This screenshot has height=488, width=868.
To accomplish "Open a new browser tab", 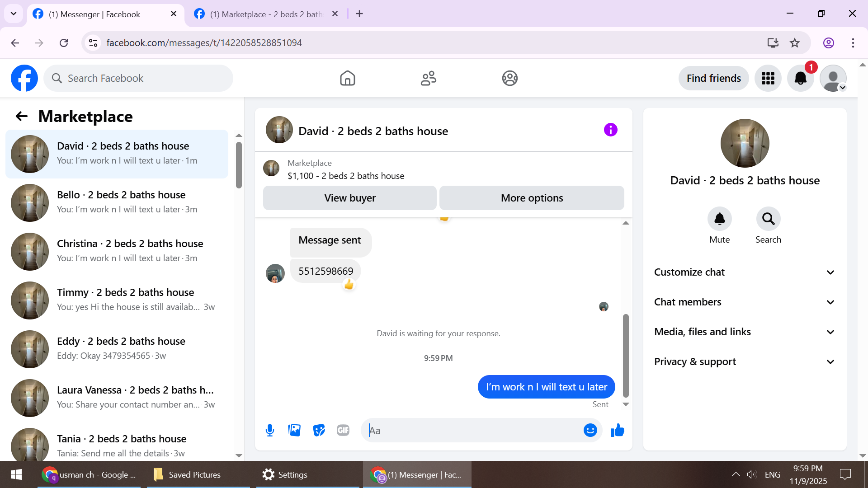I will coord(359,14).
